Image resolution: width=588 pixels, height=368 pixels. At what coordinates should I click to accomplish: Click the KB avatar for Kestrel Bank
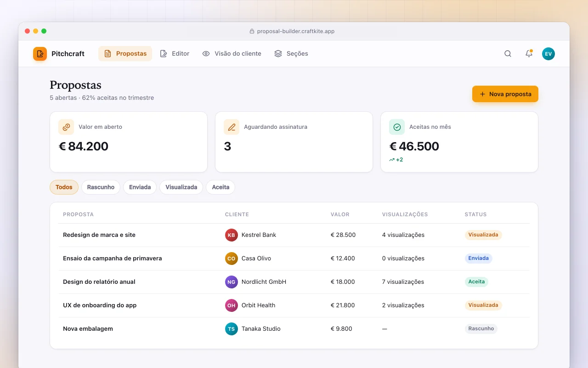[x=232, y=235]
